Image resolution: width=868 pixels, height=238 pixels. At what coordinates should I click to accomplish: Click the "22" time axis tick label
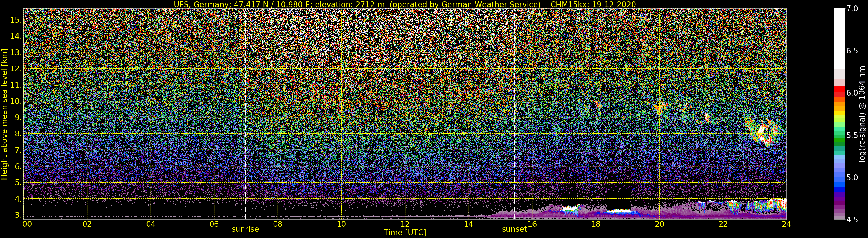(723, 224)
